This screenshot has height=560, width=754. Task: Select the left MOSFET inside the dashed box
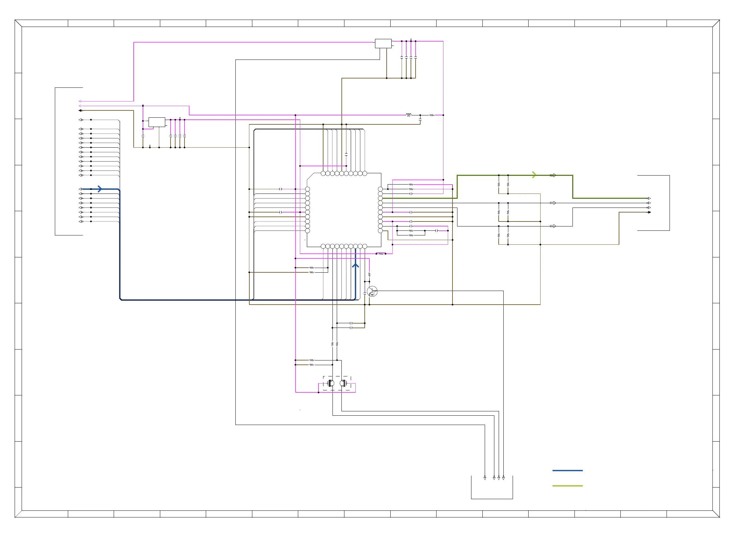coord(330,383)
